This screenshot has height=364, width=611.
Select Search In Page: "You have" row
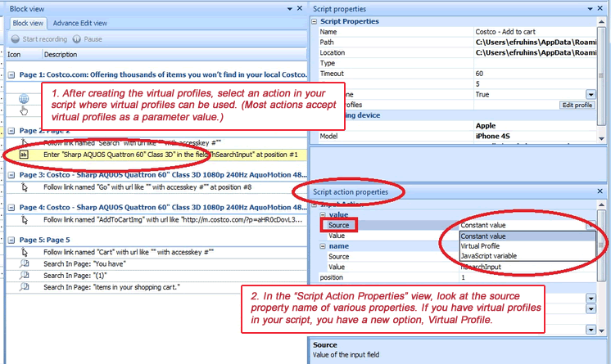point(156,264)
